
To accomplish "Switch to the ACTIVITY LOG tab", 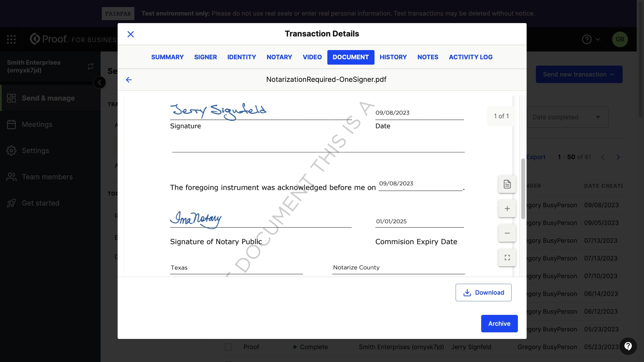I will click(470, 57).
